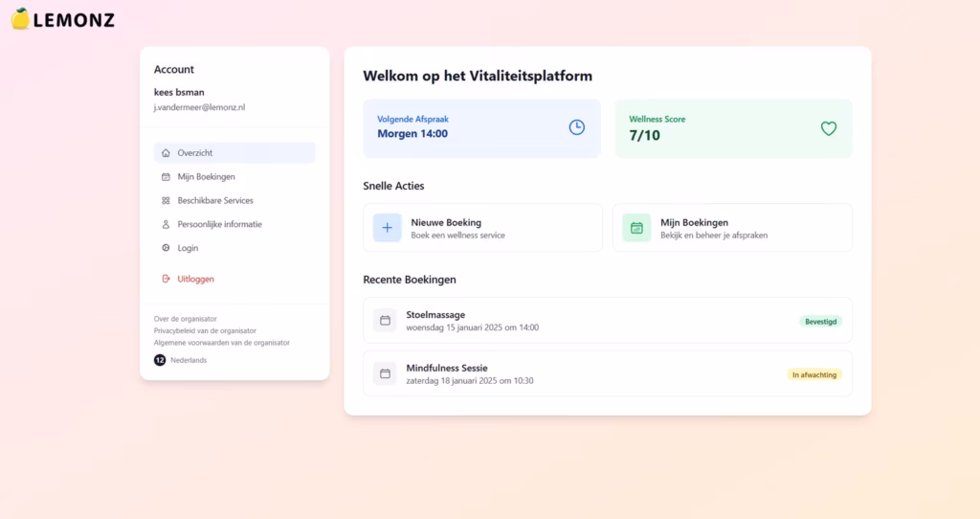The image size is (980, 519).
Task: Click the heart icon in Wellness Score card
Action: point(828,128)
